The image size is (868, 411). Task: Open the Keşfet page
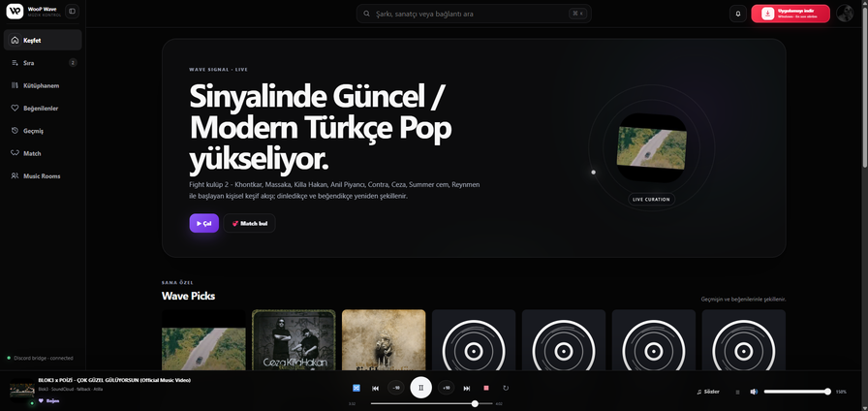[43, 40]
